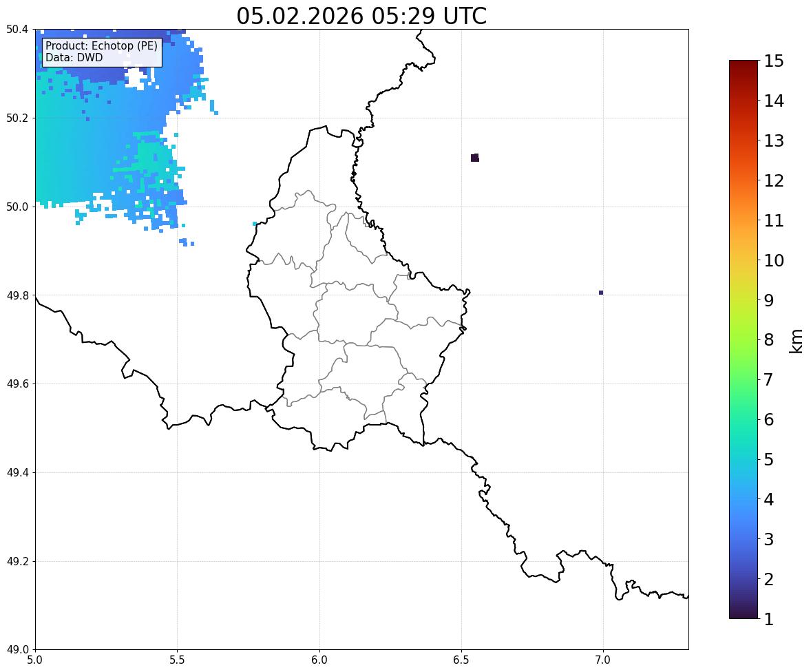Click colorbar tick label '1'

pyautogui.click(x=769, y=619)
